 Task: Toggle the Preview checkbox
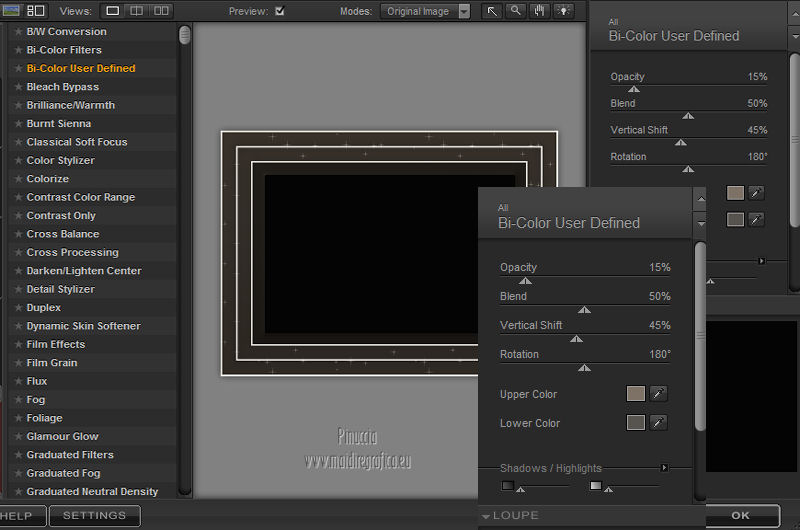pyautogui.click(x=279, y=12)
